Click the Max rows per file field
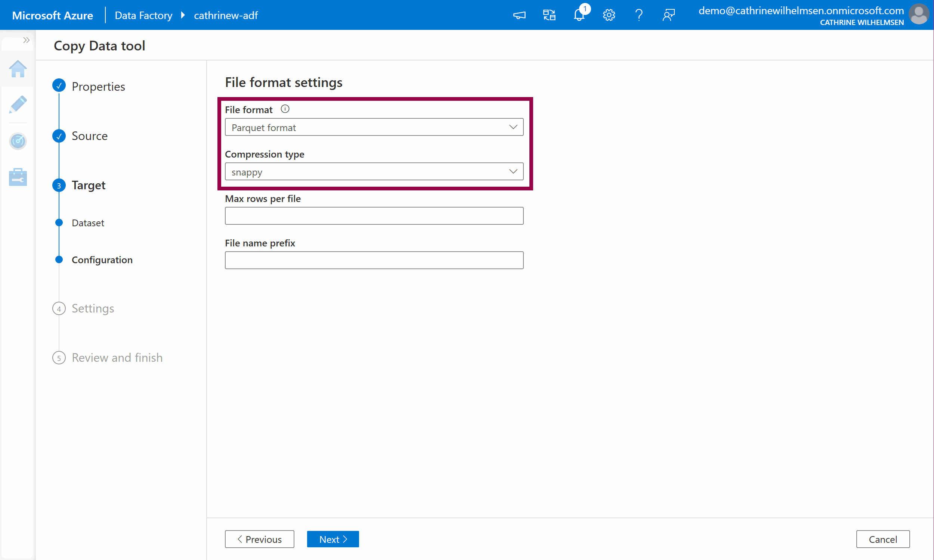The height and width of the screenshot is (560, 934). pos(374,216)
